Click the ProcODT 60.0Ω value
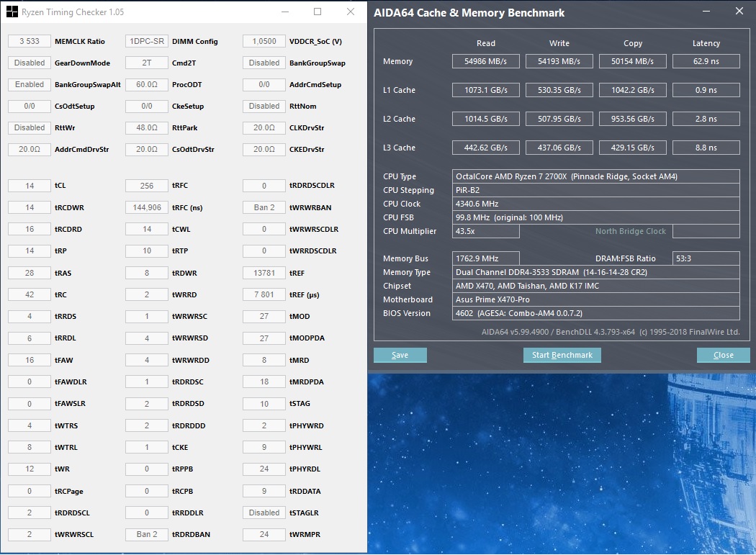The image size is (756, 555). pyautogui.click(x=147, y=84)
